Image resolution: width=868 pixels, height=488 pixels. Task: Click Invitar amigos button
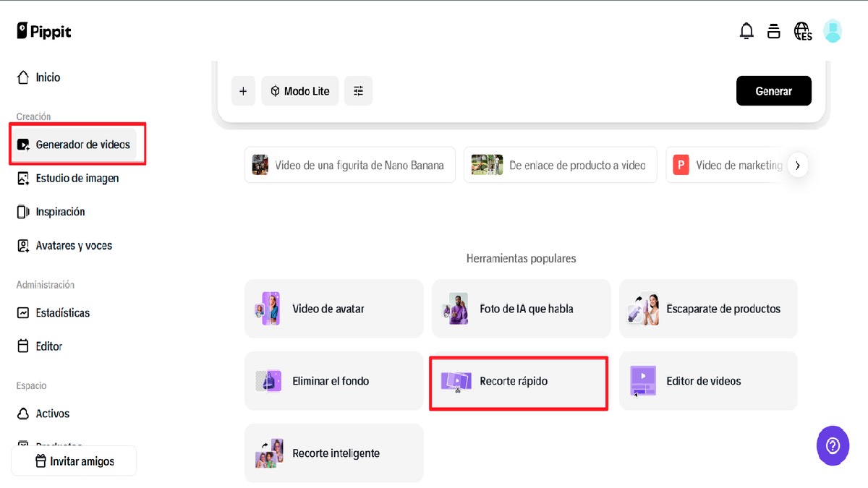tap(74, 461)
